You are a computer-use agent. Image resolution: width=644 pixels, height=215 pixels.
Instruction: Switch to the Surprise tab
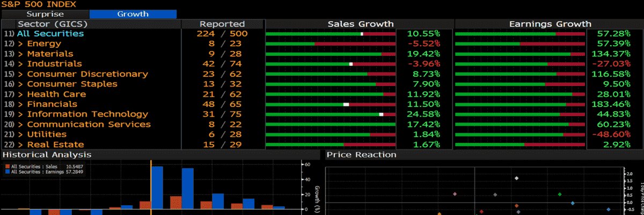(46, 14)
